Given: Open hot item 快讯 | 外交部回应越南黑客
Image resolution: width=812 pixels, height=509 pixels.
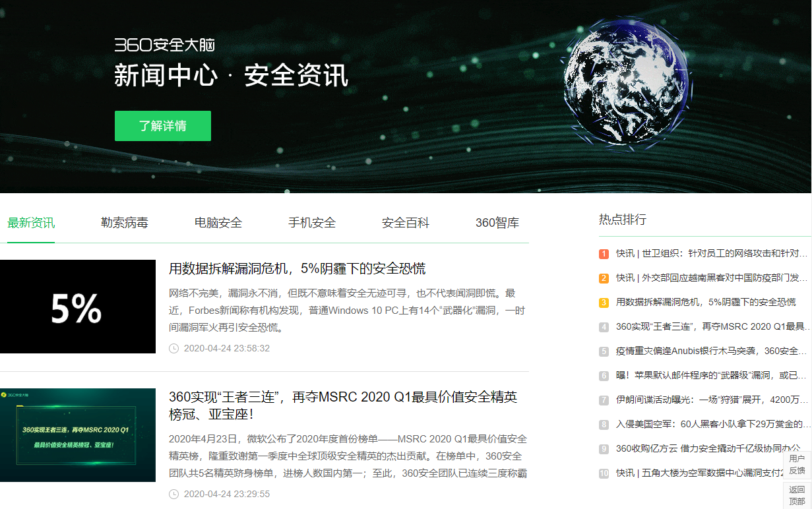Looking at the screenshot, I should click(712, 278).
